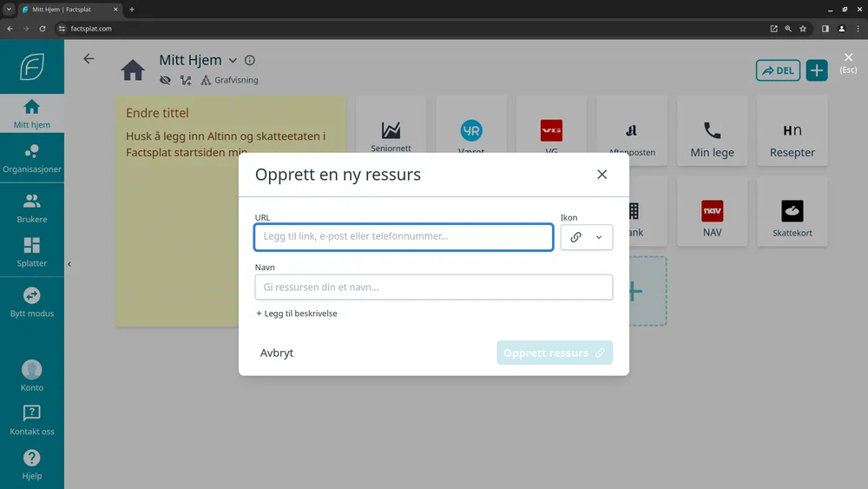Viewport: 868px width, 489px height.
Task: Open Mitt hjem in sidebar
Action: tap(32, 114)
